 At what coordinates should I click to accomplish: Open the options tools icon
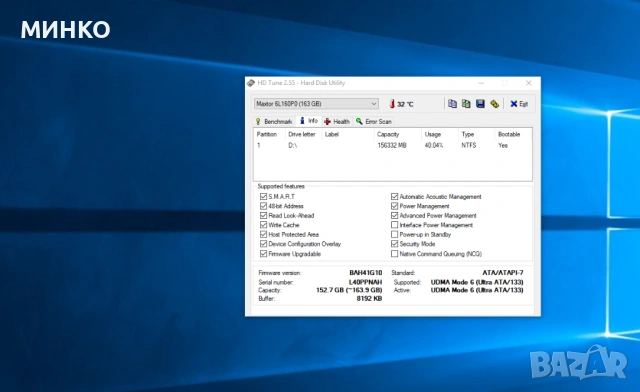[494, 104]
